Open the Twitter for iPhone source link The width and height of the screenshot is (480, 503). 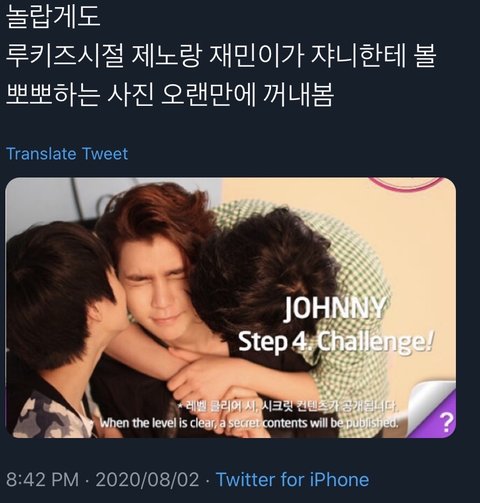[x=292, y=480]
